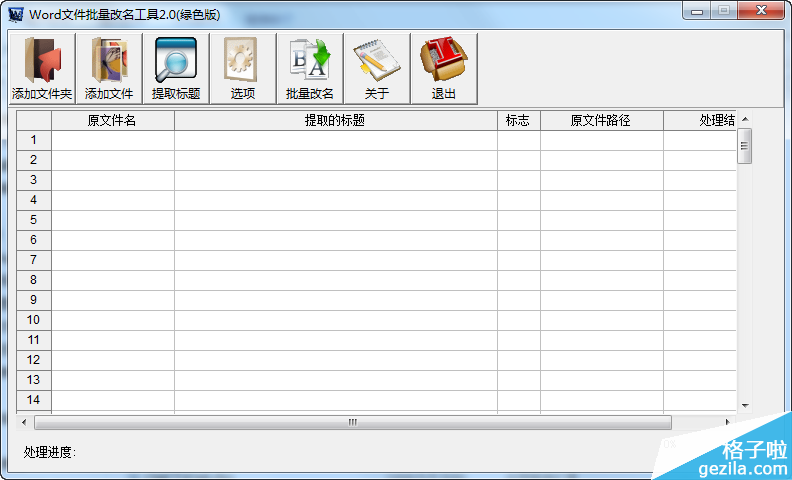Click the 原文件路径 column header
This screenshot has height=480, width=792.
602,120
